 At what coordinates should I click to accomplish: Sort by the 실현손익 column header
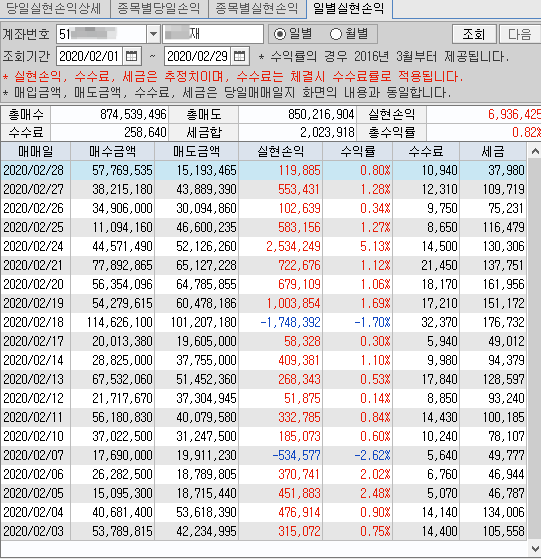point(281,152)
